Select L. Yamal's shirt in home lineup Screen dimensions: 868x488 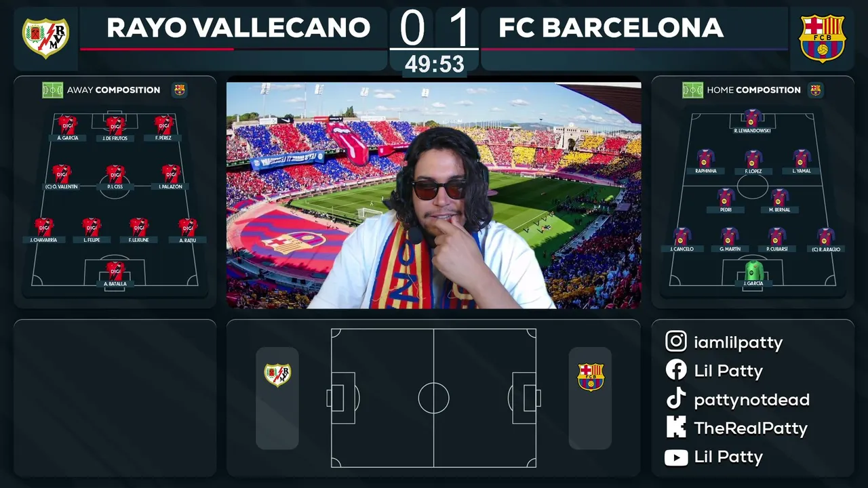point(802,158)
